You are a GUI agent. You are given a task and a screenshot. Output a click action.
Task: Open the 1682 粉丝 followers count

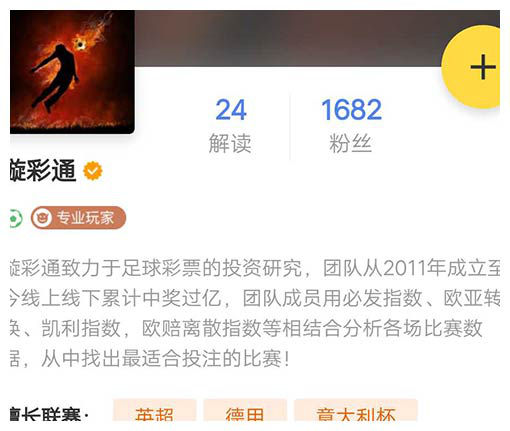pos(351,125)
